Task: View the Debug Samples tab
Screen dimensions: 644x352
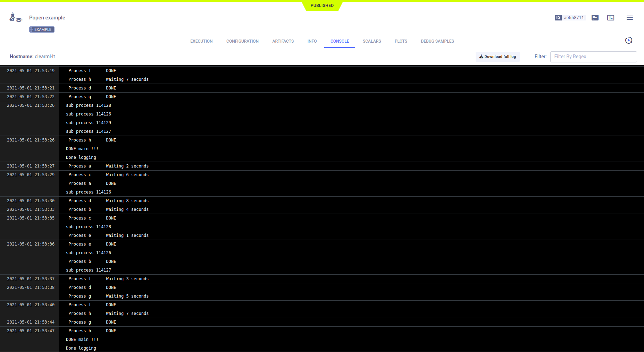Action: point(437,41)
